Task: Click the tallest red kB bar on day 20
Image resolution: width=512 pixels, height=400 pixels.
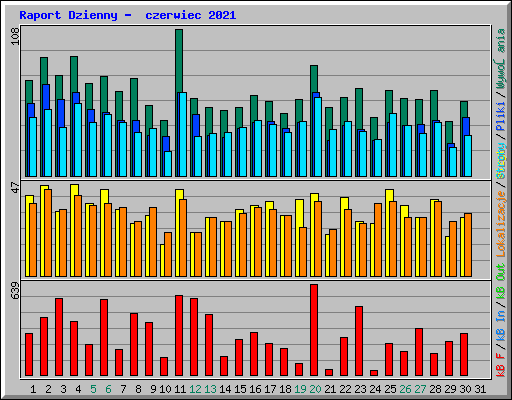Action: tap(314, 330)
